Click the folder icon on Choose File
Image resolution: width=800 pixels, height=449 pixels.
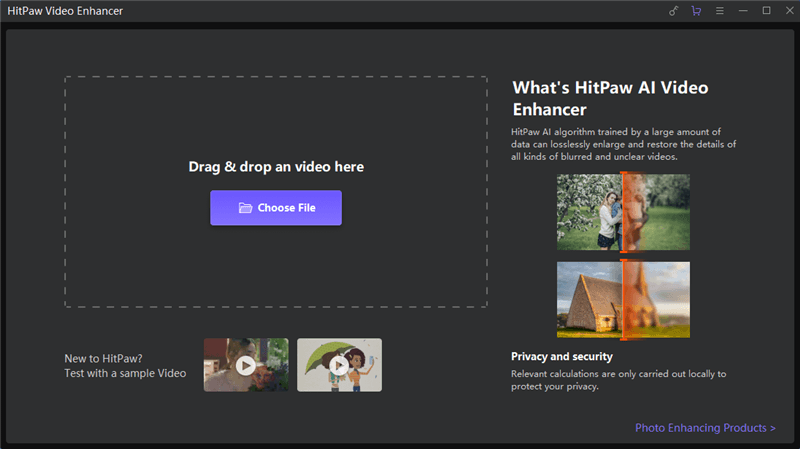(245, 208)
